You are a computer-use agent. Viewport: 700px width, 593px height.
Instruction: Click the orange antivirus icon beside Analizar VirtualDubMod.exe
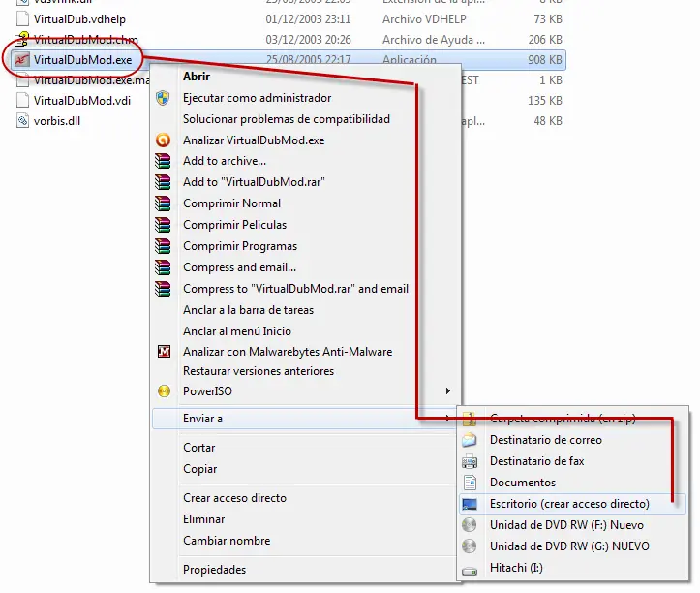tap(163, 140)
